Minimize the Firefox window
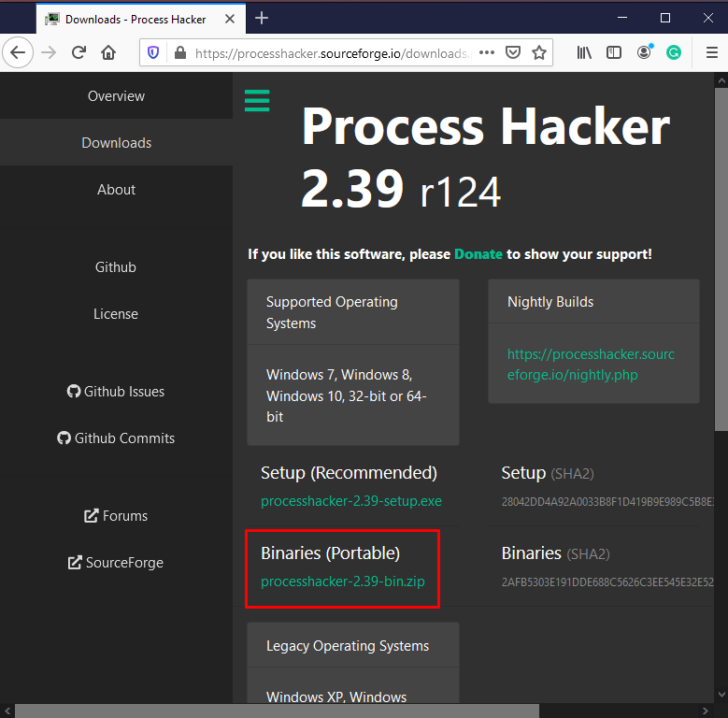Viewport: 728px width, 718px height. pos(622,18)
